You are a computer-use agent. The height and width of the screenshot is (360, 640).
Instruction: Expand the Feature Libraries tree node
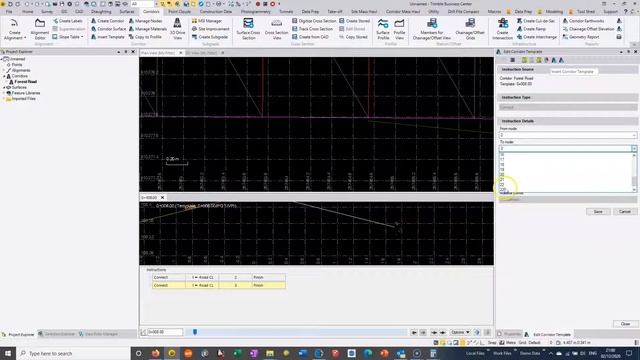pos(4,93)
